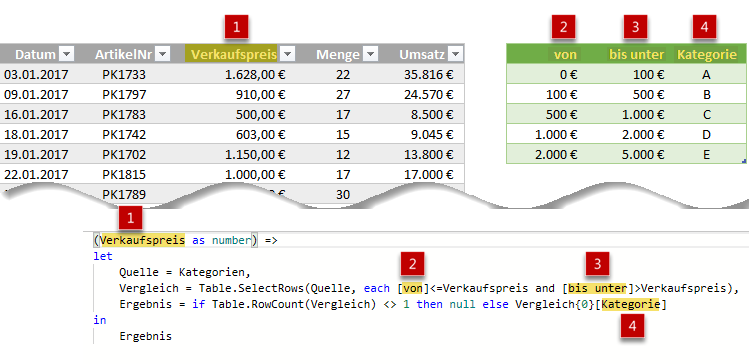
Task: Open the ArtikelNr column filter dropdown
Action: pos(162,54)
